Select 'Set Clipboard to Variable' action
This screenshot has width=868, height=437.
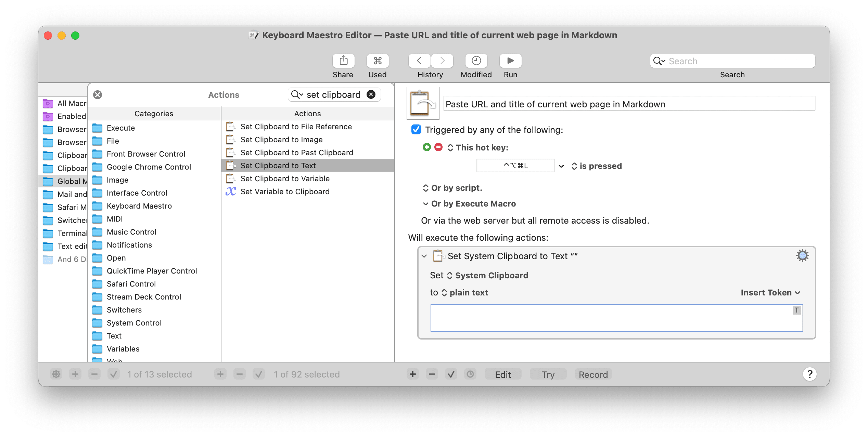point(308,178)
